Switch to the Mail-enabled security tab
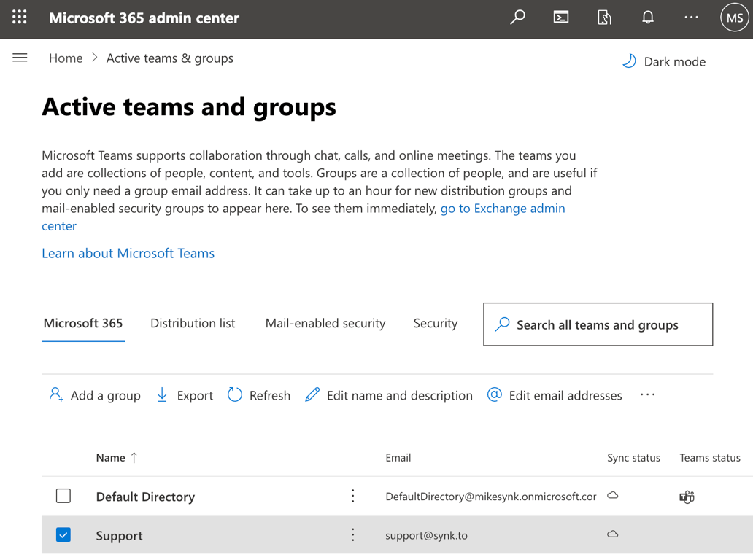The image size is (753, 560). click(x=325, y=324)
